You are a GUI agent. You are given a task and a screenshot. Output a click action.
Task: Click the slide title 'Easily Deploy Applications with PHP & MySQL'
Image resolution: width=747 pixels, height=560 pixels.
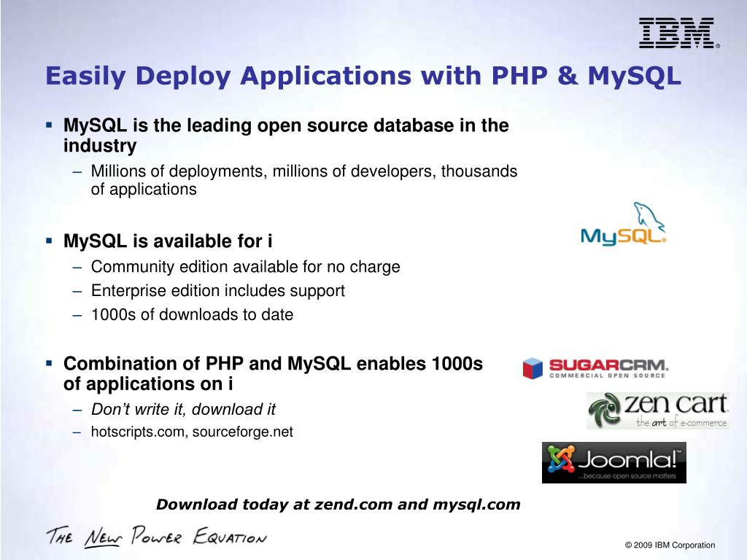363,76
